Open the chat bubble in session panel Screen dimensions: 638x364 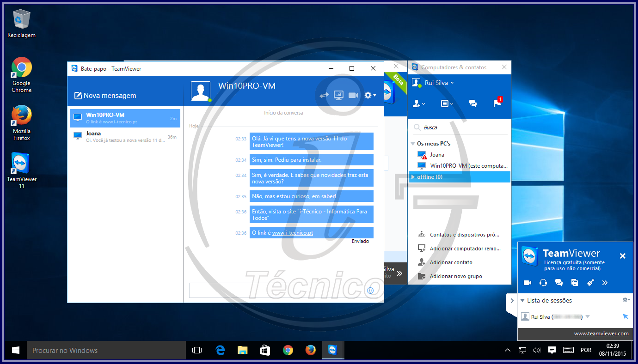pos(558,282)
